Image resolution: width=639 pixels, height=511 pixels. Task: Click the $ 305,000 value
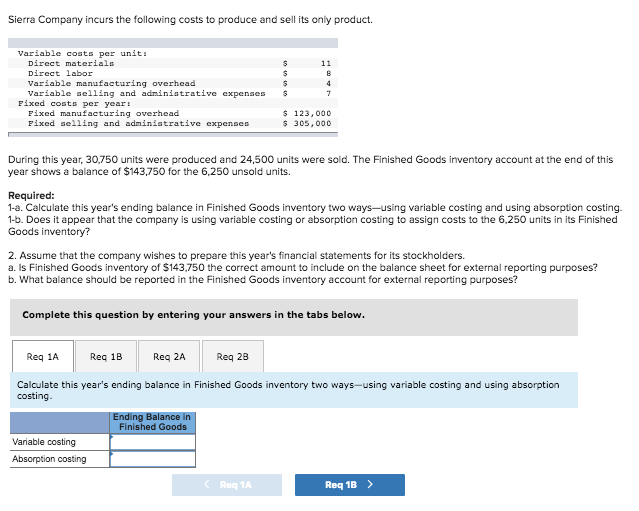[x=307, y=123]
